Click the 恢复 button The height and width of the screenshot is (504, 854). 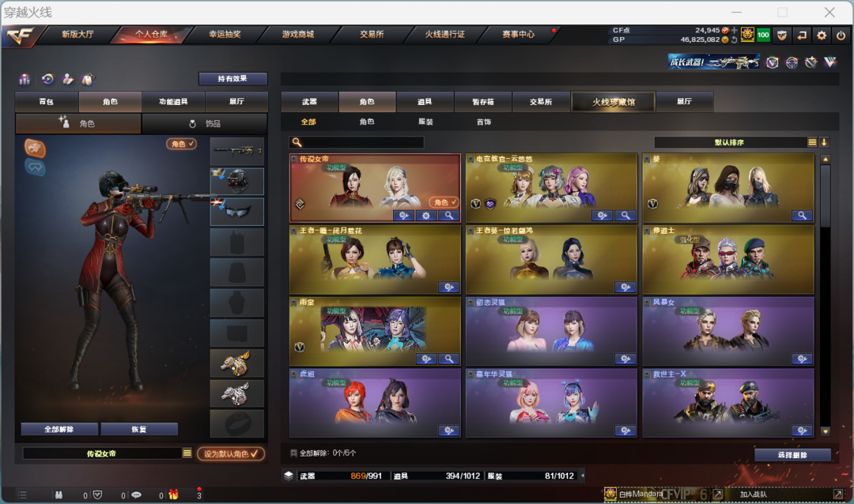[x=139, y=429]
